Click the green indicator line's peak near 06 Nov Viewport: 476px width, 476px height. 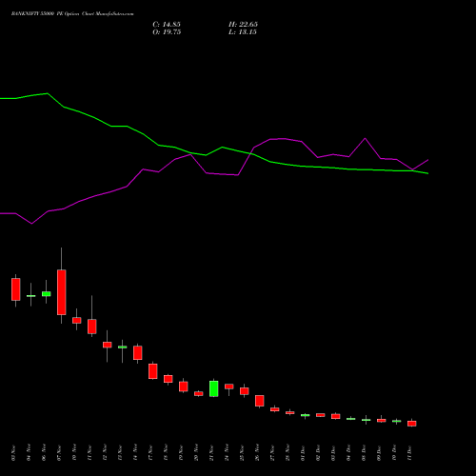[x=48, y=93]
